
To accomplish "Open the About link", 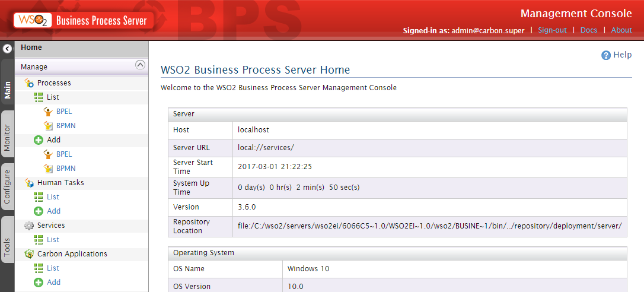I will tap(621, 30).
